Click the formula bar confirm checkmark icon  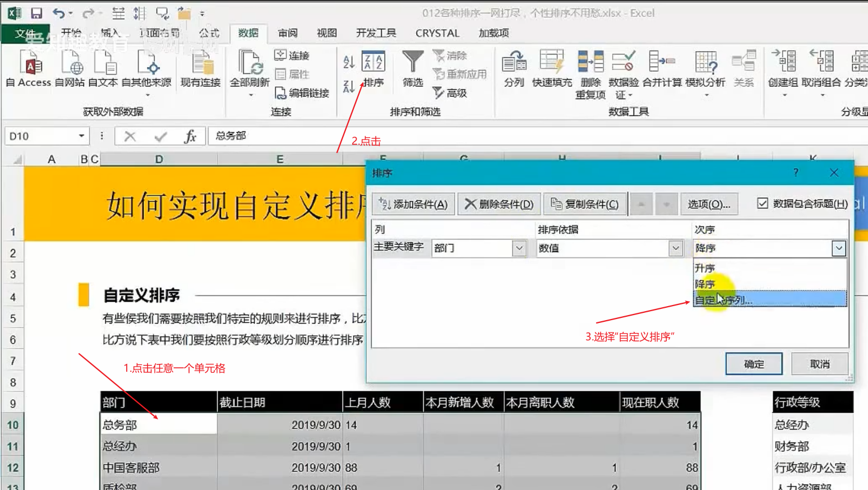coord(161,136)
